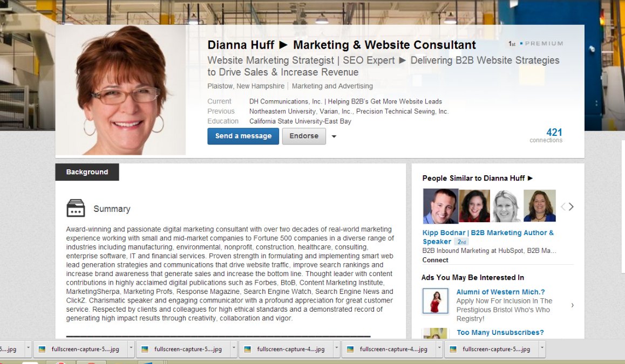Open Dianna Huff's profile photo
Image resolution: width=625 pixels, height=364 pixels.
coord(120,90)
